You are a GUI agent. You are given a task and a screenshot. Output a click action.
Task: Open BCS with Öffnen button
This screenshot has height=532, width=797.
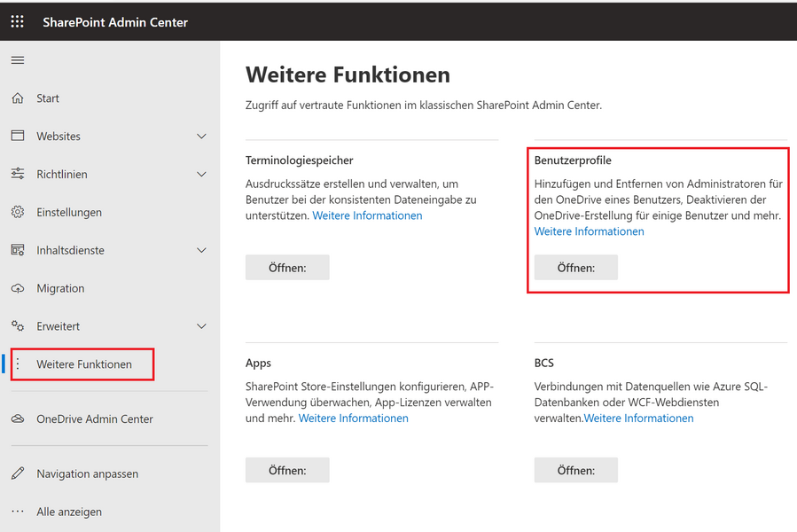point(576,470)
